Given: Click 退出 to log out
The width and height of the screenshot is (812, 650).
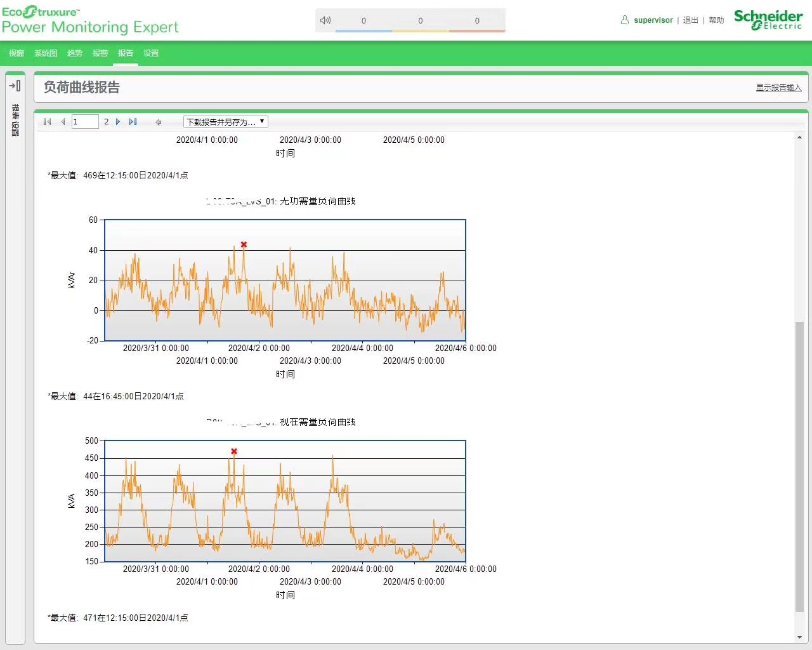Looking at the screenshot, I should click(x=690, y=20).
